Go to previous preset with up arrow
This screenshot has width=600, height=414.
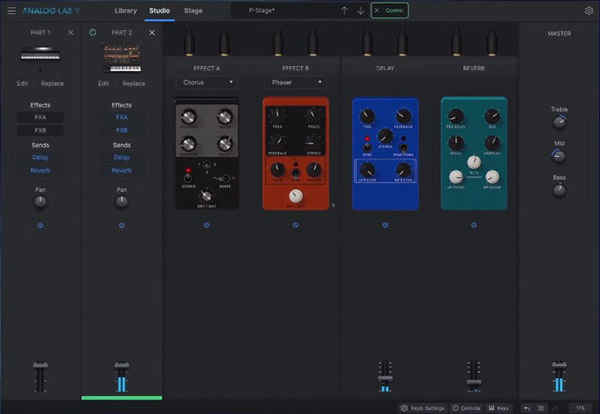point(344,11)
